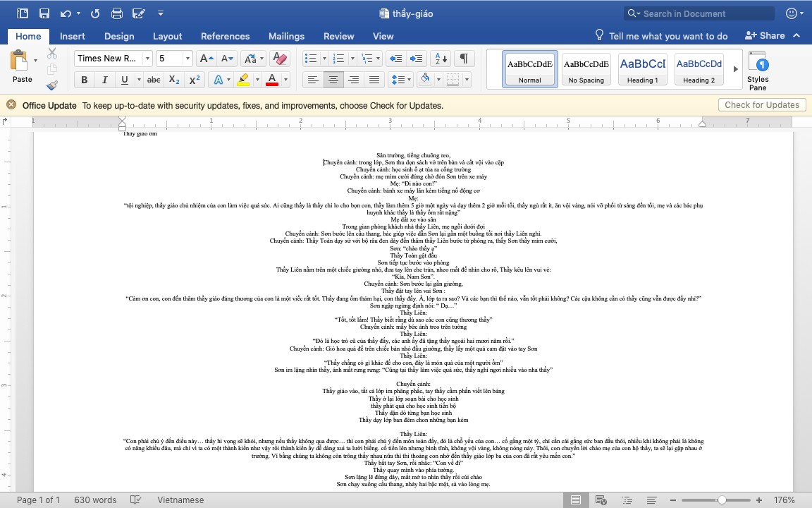Dismiss the Office Update notification bar
Screen dimensions: 812x508
pyautogui.click(x=11, y=104)
